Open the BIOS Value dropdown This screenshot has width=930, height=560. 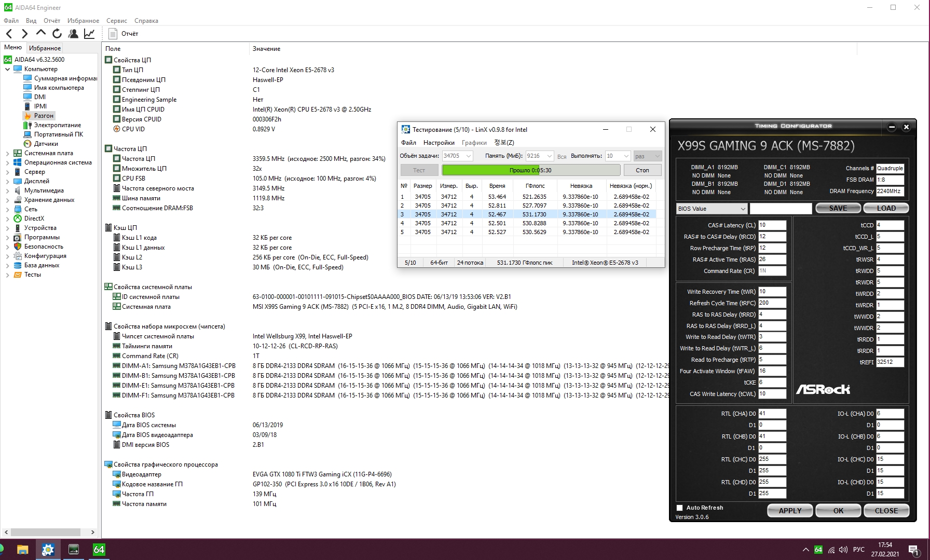712,209
